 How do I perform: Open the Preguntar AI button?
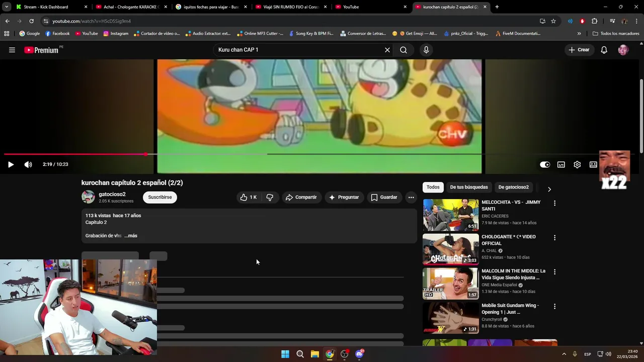[x=344, y=197]
